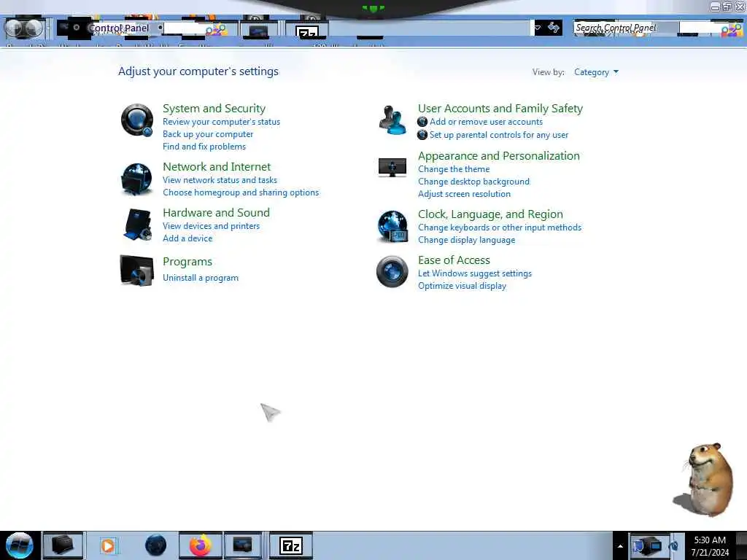Open Appearance and Personalization heading

pyautogui.click(x=499, y=156)
